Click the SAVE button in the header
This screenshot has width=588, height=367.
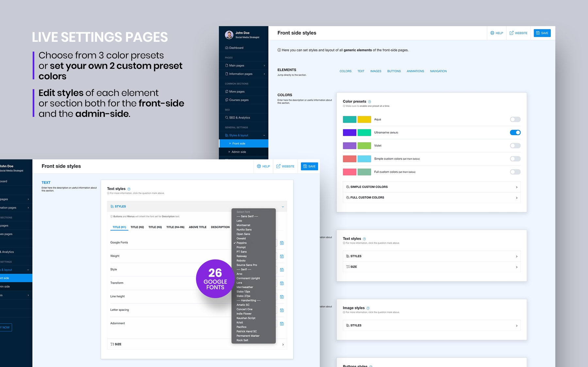coord(542,33)
